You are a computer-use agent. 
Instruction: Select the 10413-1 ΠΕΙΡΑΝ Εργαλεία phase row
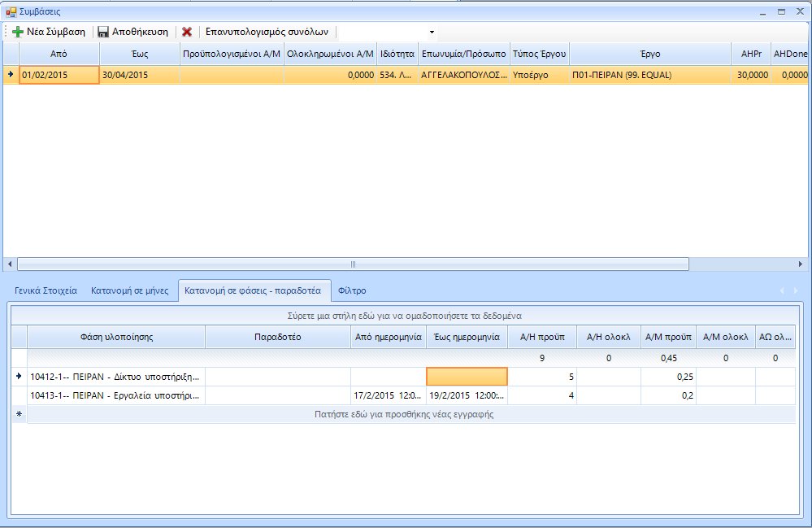115,395
